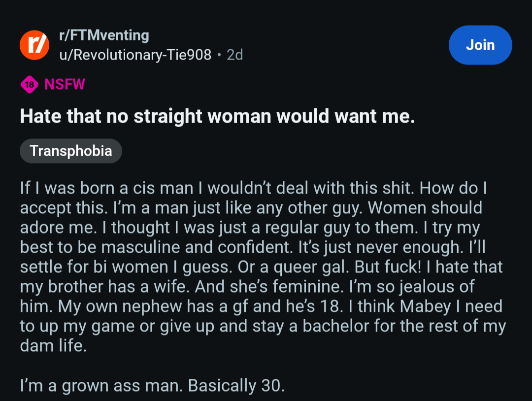Click the body line starting "adore me"
This screenshot has width=532, height=401.
pyautogui.click(x=250, y=227)
